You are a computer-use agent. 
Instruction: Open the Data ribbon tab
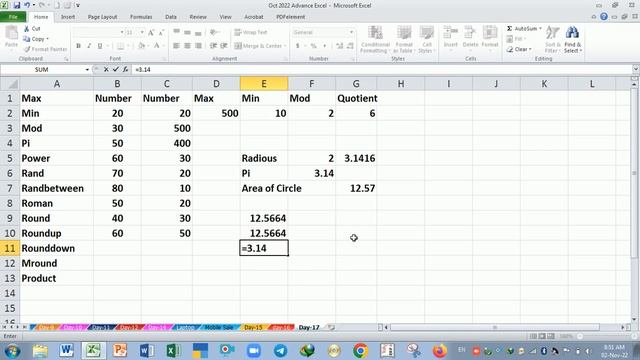pos(171,17)
